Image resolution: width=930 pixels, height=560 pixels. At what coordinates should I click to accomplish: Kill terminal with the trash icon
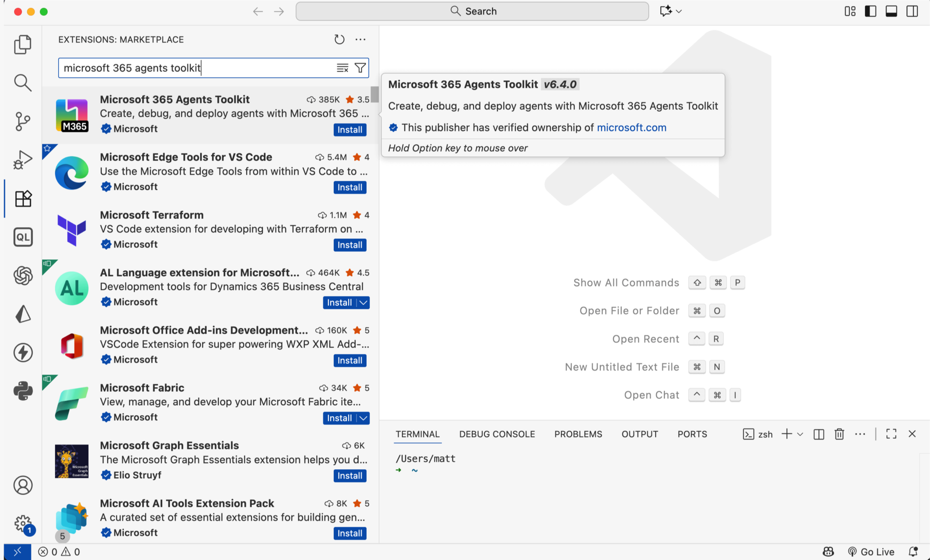click(839, 434)
